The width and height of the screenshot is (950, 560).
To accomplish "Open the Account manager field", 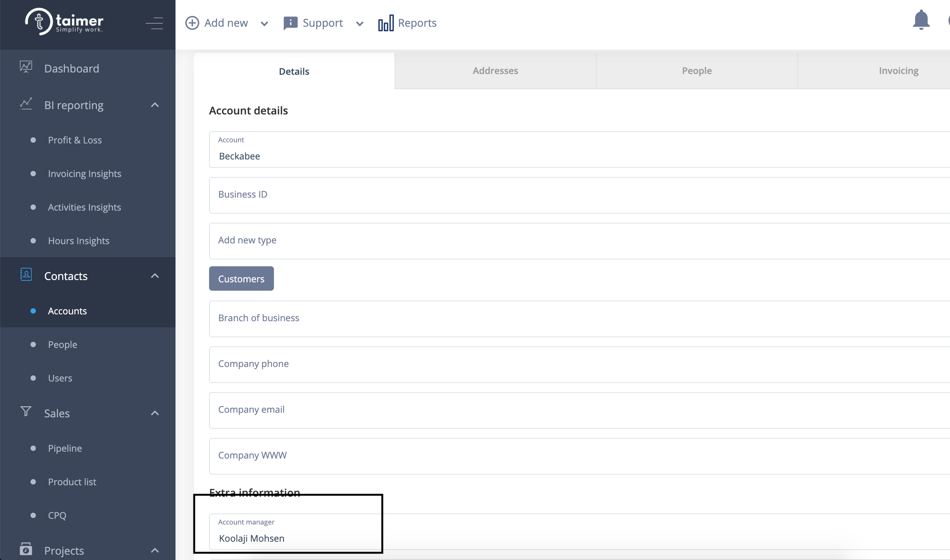I will coord(579,531).
